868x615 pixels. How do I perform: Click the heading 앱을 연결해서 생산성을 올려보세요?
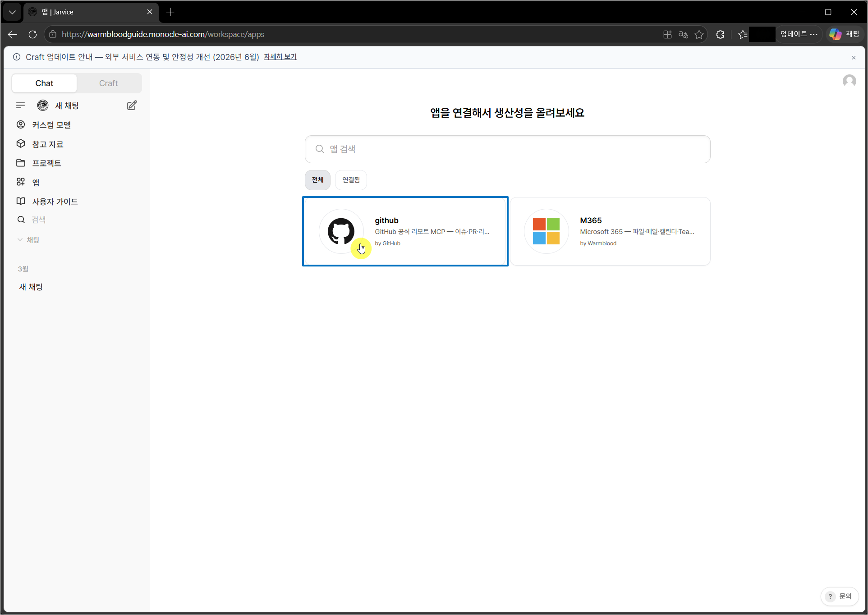(507, 113)
